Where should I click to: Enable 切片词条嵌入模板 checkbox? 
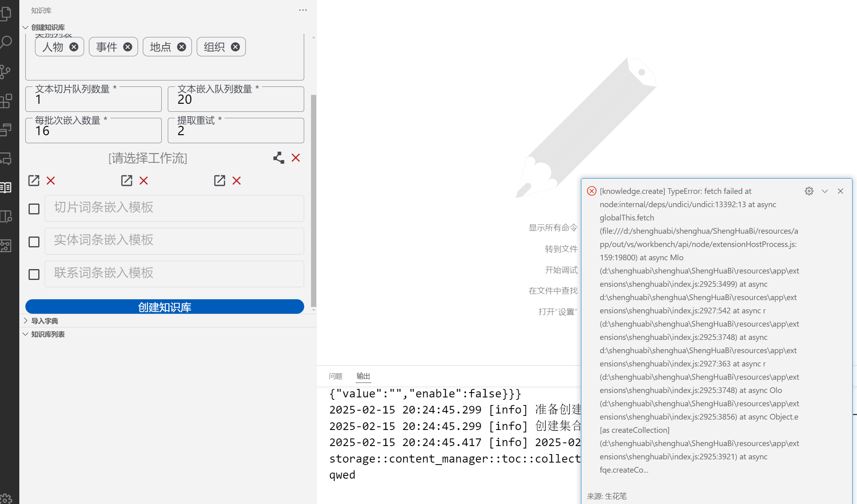[x=34, y=209]
